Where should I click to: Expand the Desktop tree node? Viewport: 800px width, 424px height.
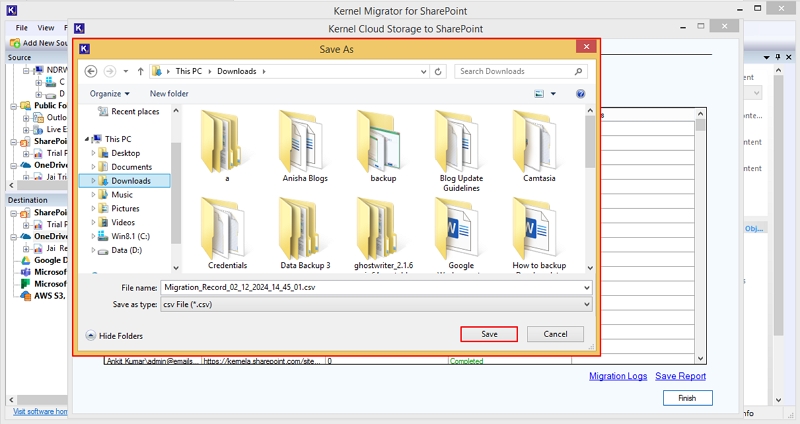[93, 153]
